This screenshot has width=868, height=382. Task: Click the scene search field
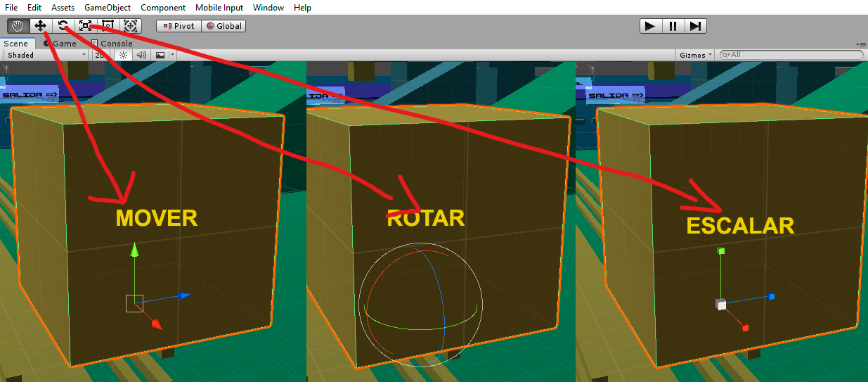(x=794, y=55)
